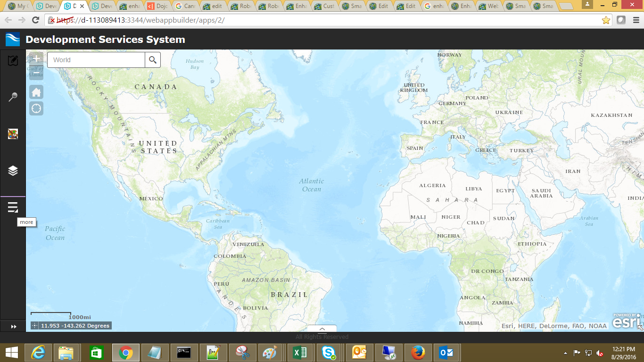Bookmark this page with the star

point(606,20)
